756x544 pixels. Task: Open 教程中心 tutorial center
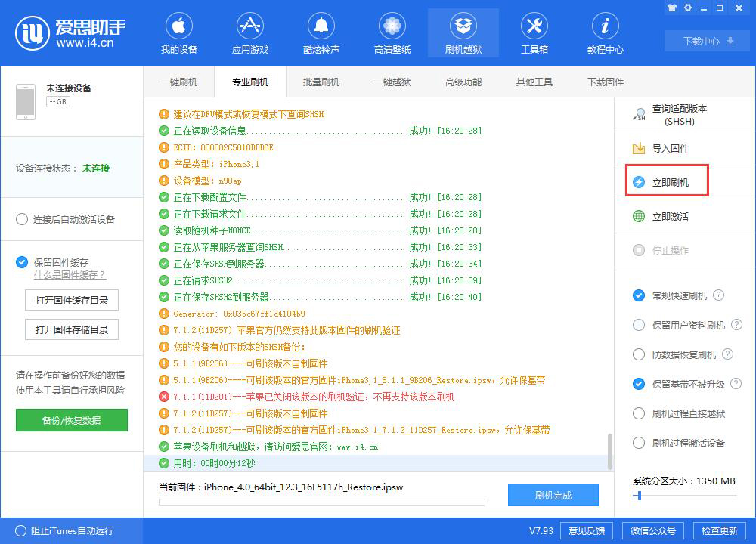pyautogui.click(x=605, y=34)
